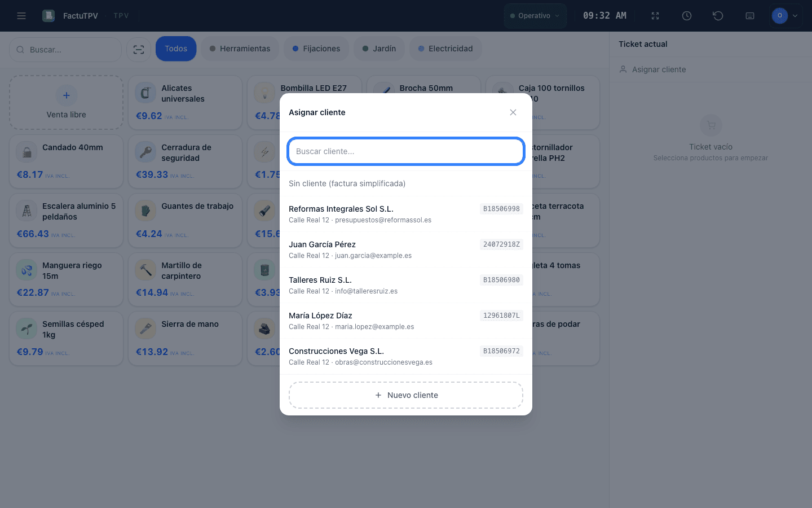
Task: Focus the Buscar cliente search field
Action: [406, 151]
